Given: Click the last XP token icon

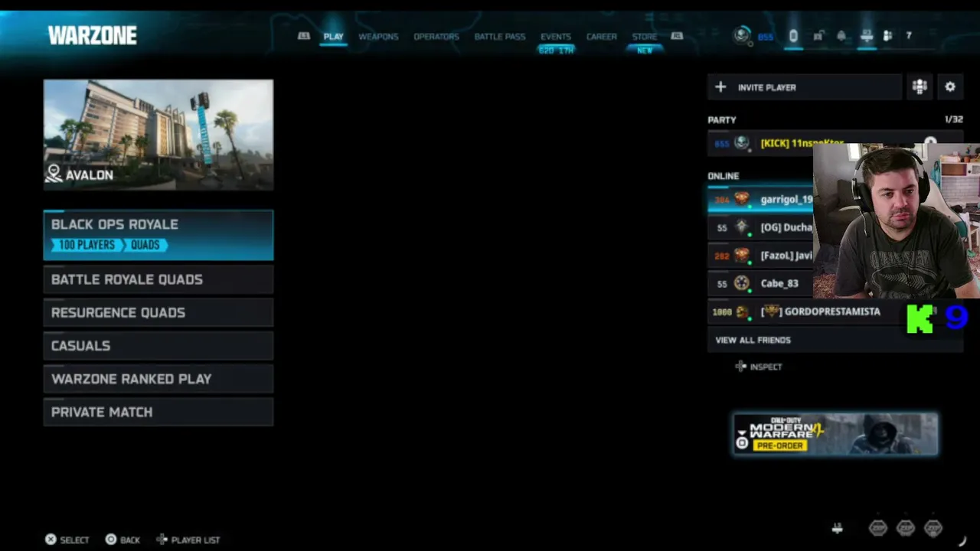Looking at the screenshot, I should coord(933,528).
